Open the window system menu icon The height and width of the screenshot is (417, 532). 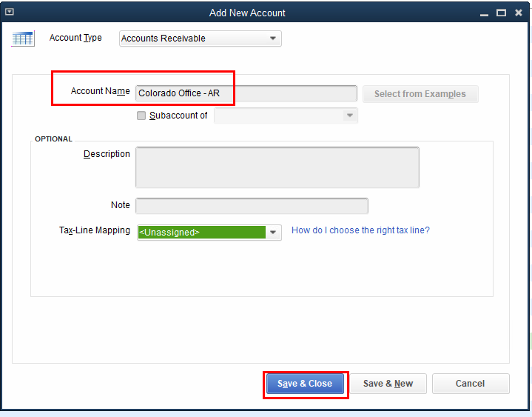point(10,13)
